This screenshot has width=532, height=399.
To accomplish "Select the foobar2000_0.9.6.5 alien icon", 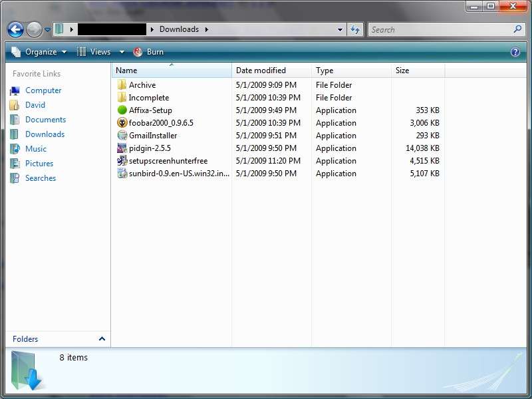I will (122, 123).
